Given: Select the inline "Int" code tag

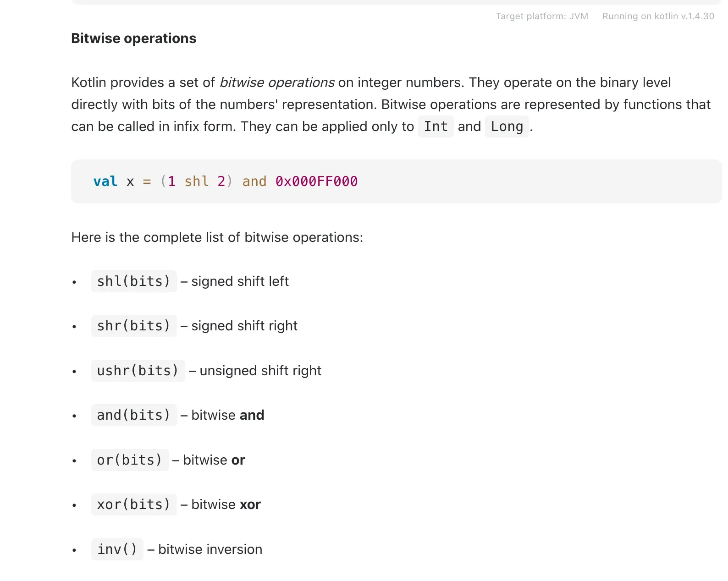Looking at the screenshot, I should pyautogui.click(x=436, y=126).
